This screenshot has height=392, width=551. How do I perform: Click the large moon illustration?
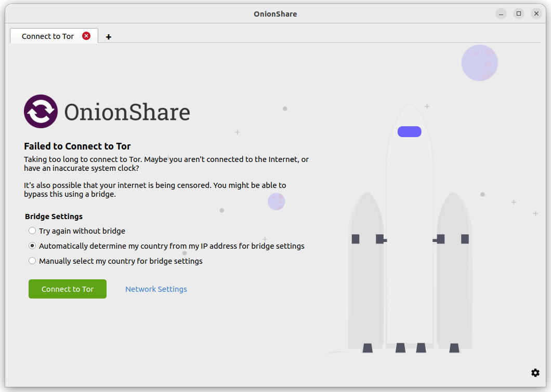tap(480, 63)
